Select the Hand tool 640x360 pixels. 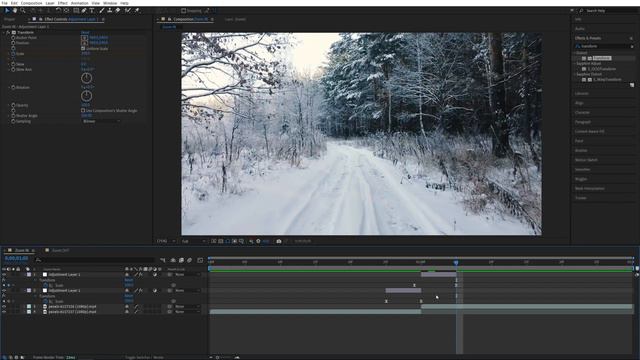coord(15,10)
